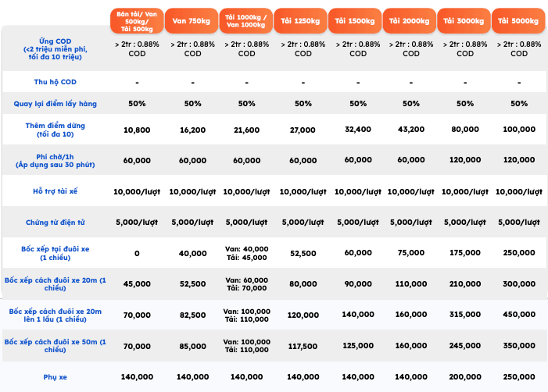Select the Thu hộ COD row label
This screenshot has height=392, width=548.
pos(55,82)
